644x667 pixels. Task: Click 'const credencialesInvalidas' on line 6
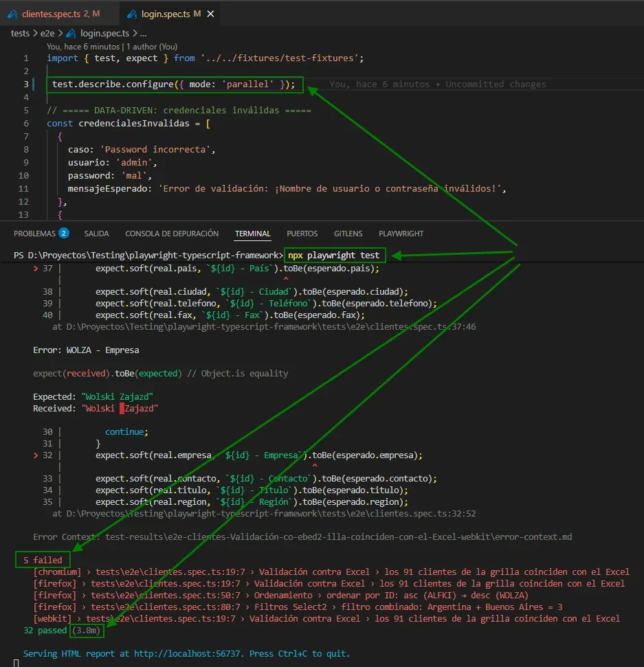click(x=118, y=124)
